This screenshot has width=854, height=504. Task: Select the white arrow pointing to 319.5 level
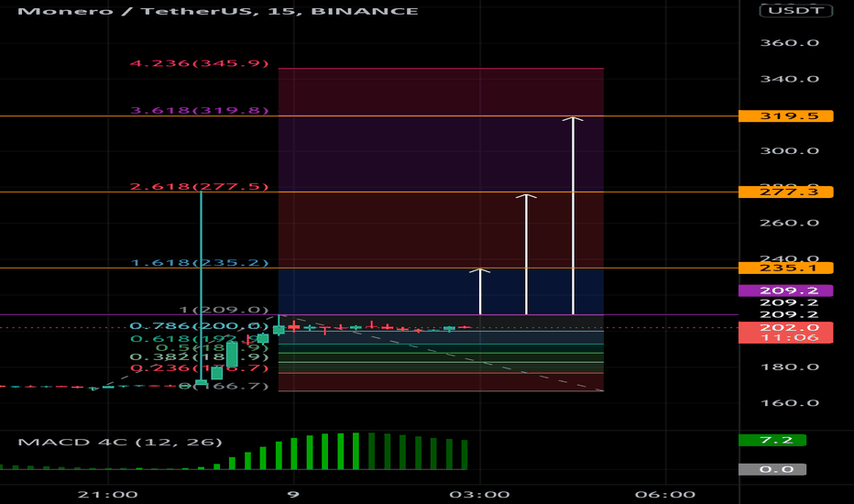pyautogui.click(x=573, y=215)
